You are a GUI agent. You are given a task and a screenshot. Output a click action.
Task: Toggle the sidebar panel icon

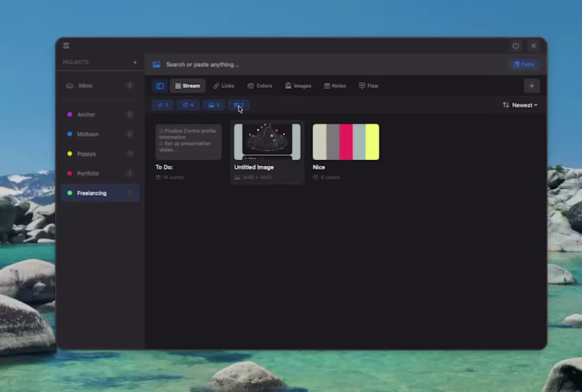(160, 86)
